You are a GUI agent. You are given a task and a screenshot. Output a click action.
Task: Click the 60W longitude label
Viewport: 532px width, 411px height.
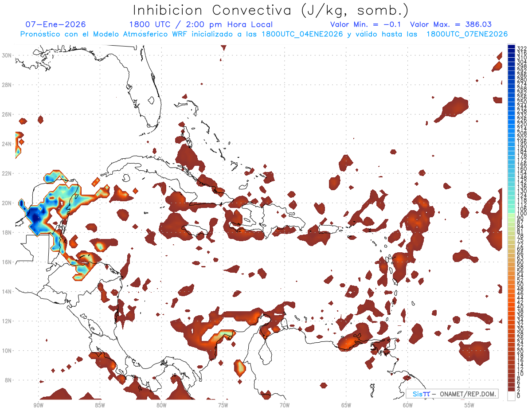point(408,405)
